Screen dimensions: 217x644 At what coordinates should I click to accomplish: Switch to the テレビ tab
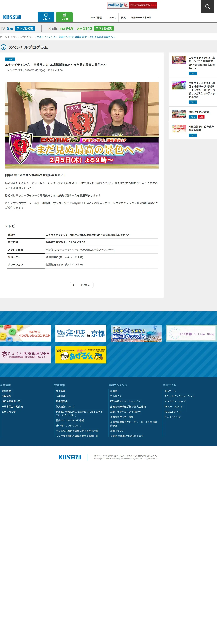pyautogui.click(x=46, y=17)
